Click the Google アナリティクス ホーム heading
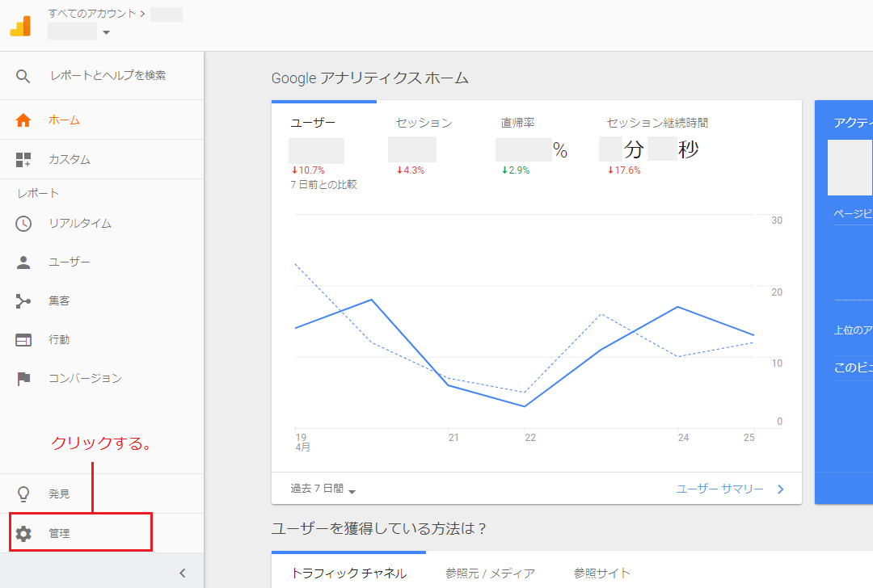 [x=369, y=78]
